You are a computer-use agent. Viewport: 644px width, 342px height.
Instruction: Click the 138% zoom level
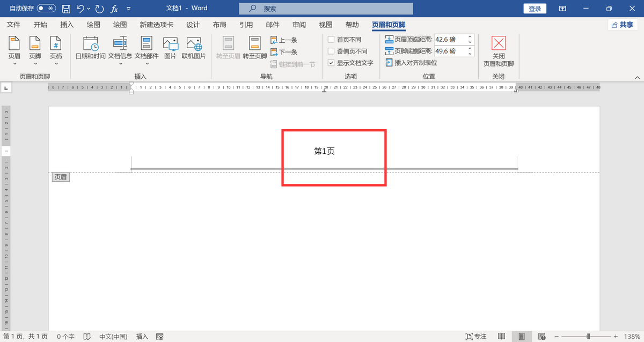click(633, 337)
